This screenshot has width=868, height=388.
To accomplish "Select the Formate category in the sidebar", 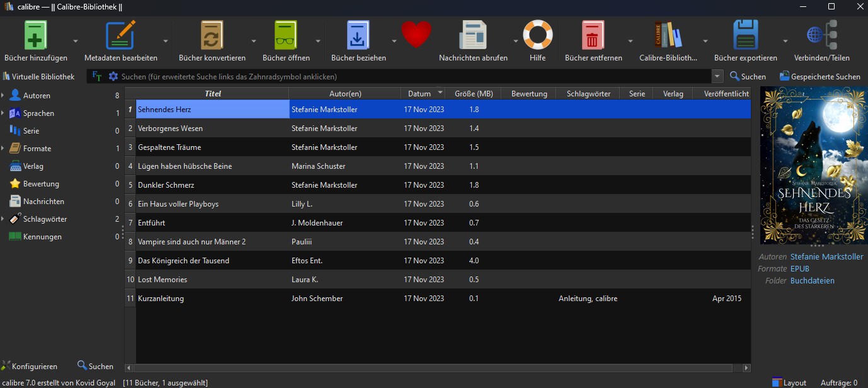I will [37, 149].
